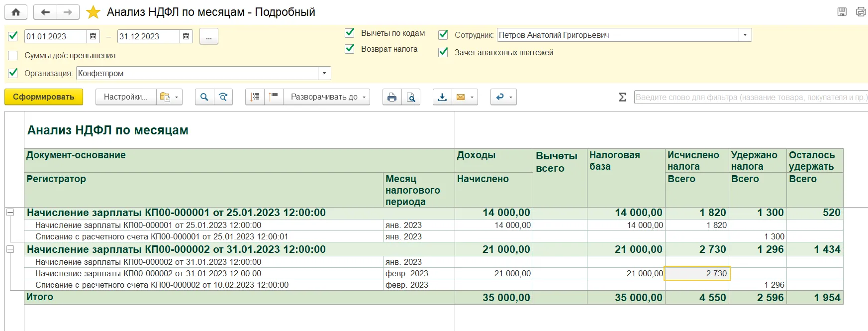The image size is (868, 331).
Task: Open the Настройки... settings button
Action: click(126, 97)
